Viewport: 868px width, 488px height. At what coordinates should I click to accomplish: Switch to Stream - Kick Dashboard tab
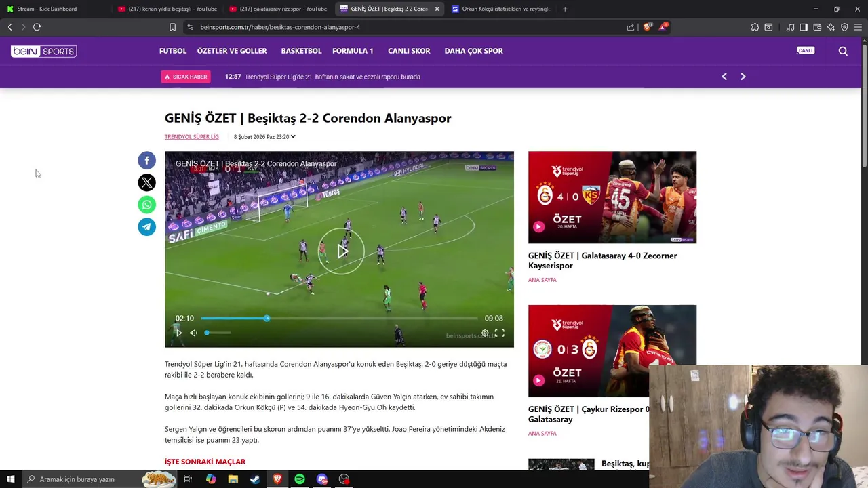point(56,9)
